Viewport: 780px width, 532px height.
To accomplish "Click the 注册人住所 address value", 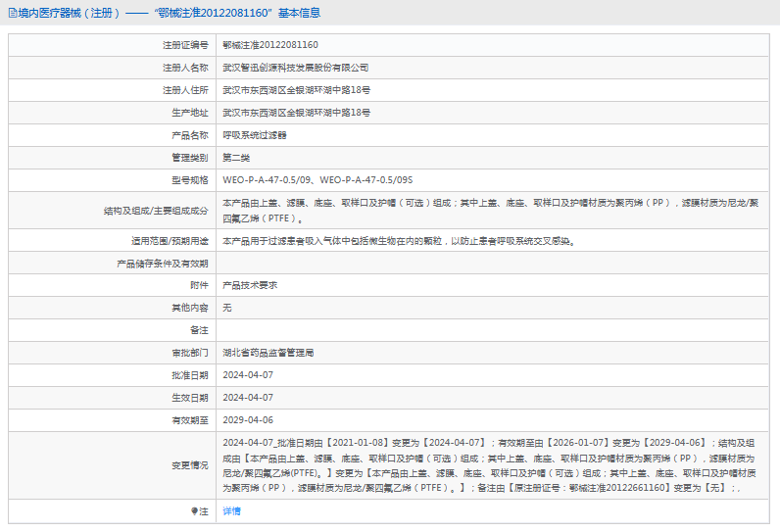I will (x=297, y=90).
